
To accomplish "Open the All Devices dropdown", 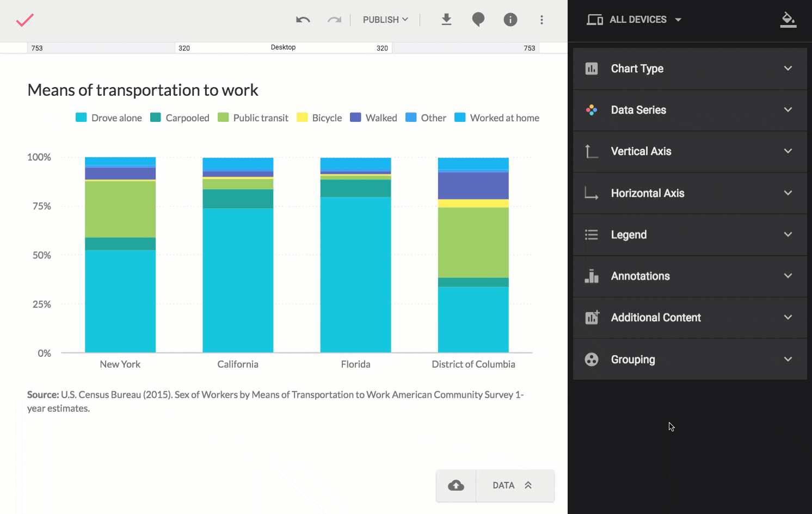I will pyautogui.click(x=635, y=20).
